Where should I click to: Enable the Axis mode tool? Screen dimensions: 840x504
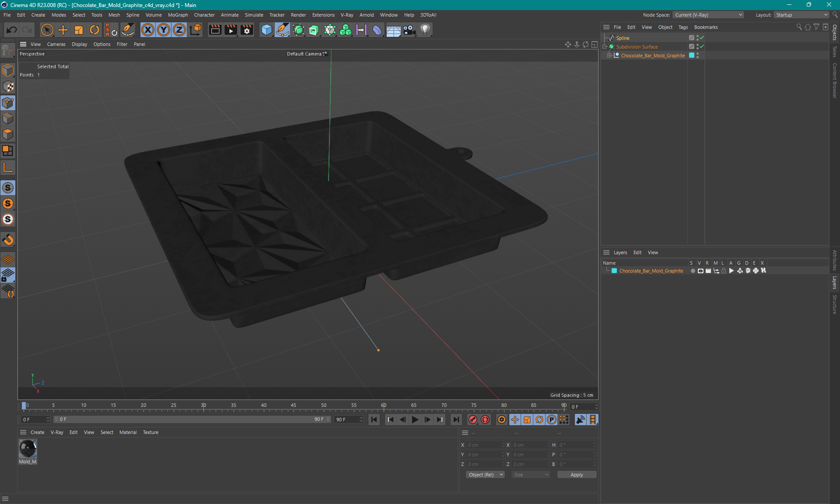click(x=8, y=168)
